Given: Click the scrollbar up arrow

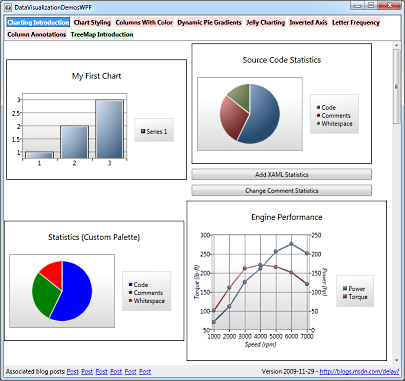Looking at the screenshot, I should pyautogui.click(x=397, y=45).
